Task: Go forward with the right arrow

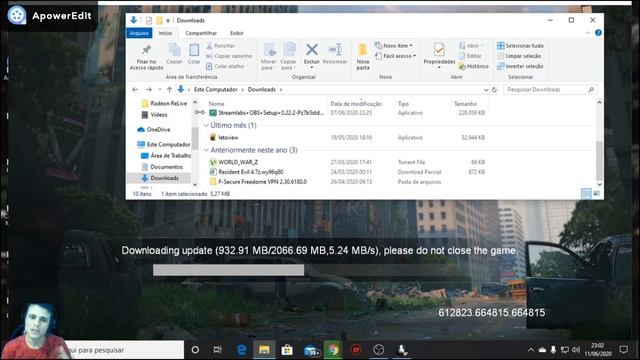Action: [149, 89]
